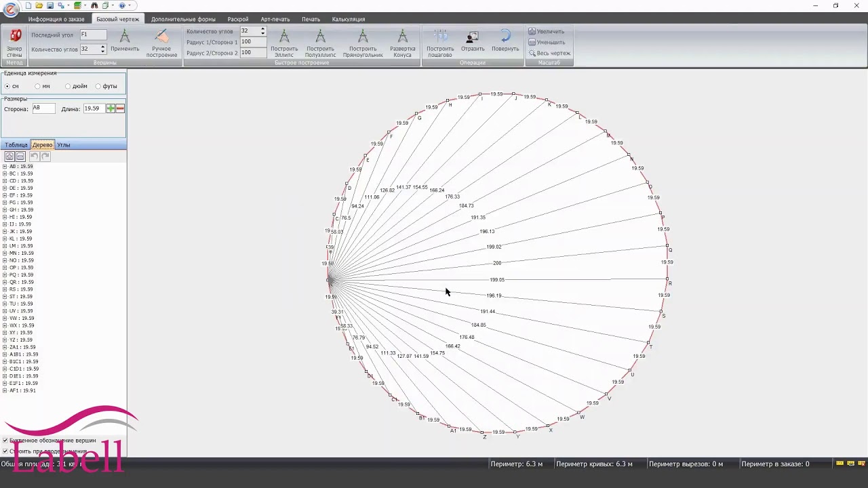
Task: Open Информация о заказе tab
Action: pos(56,19)
